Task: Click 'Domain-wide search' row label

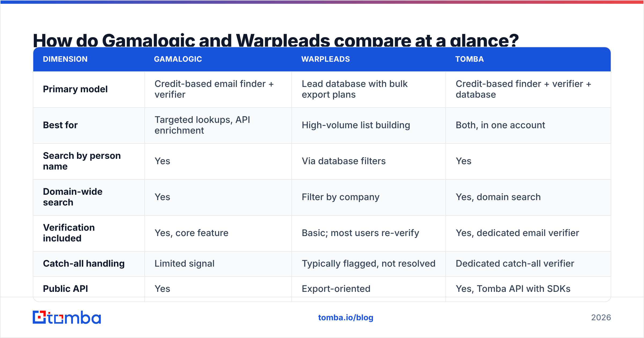Action: coord(73,197)
